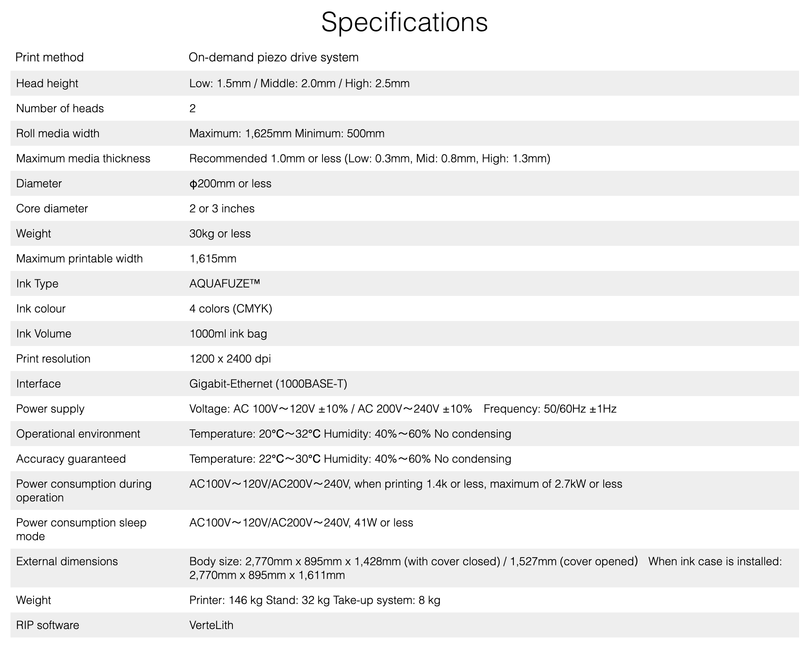Click the Operational environment label
The height and width of the screenshot is (650, 812).
coord(78,434)
